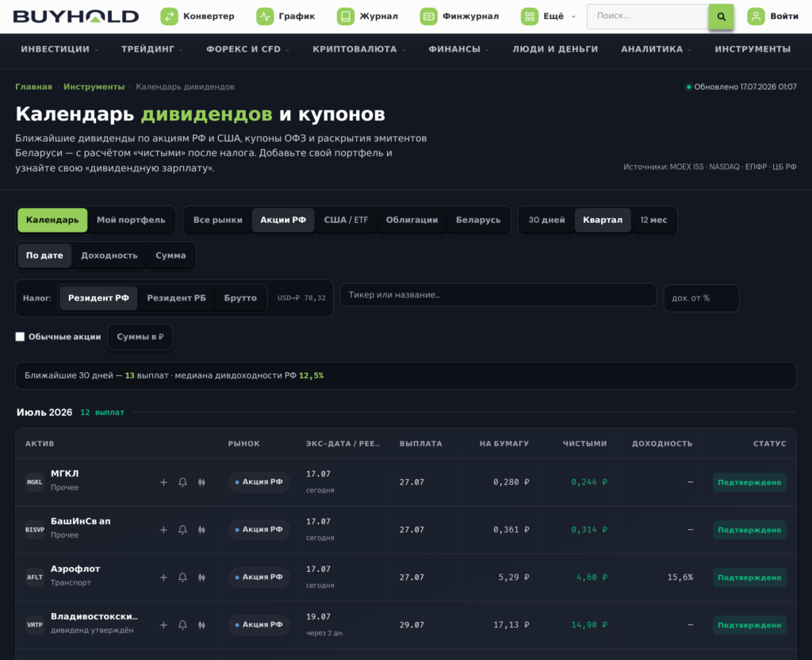Expand ФОРЕКС И CFD menu

coord(247,49)
